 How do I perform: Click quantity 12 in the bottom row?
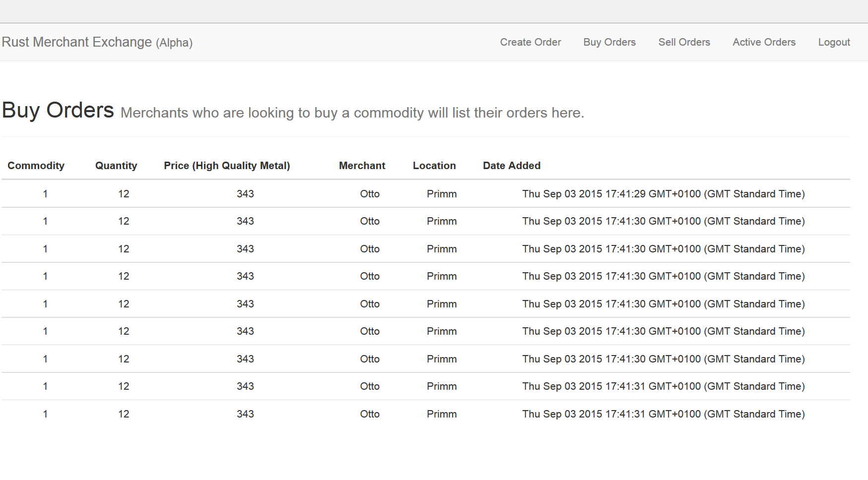point(124,414)
